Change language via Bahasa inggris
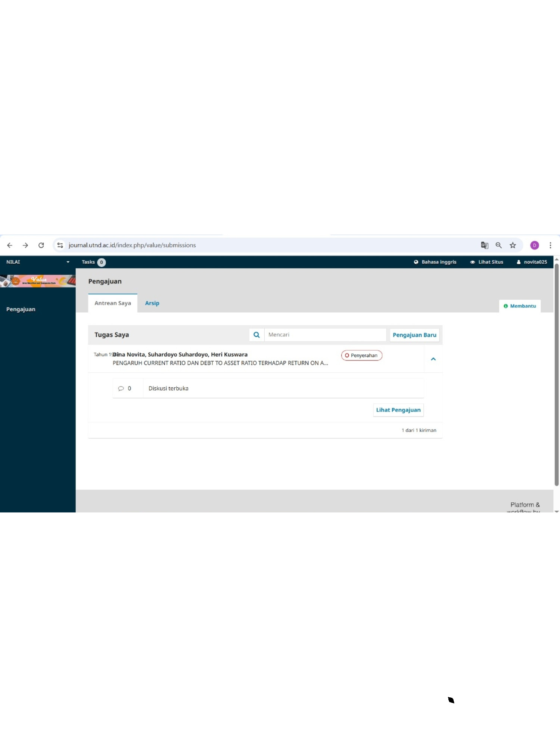Screen dimensions: 560x747 [x=435, y=262]
